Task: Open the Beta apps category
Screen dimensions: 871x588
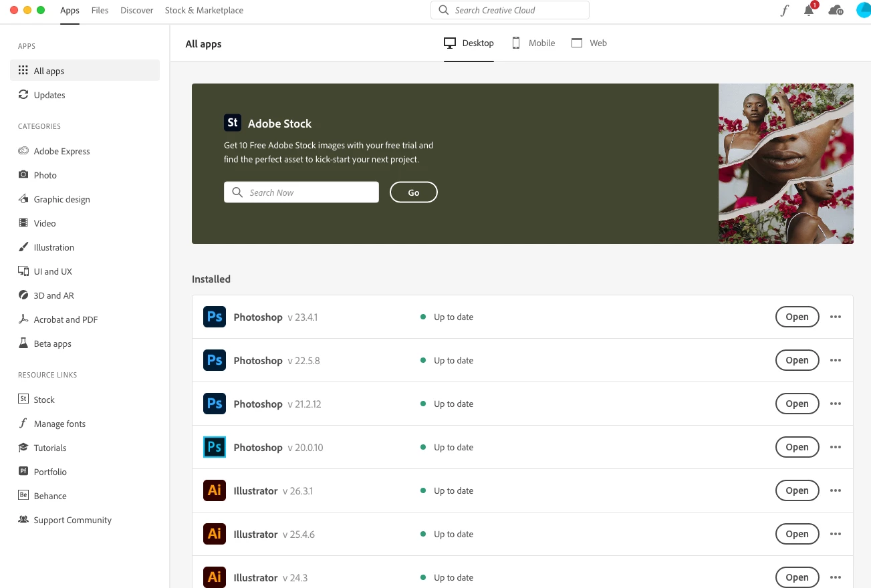Action: point(85,343)
